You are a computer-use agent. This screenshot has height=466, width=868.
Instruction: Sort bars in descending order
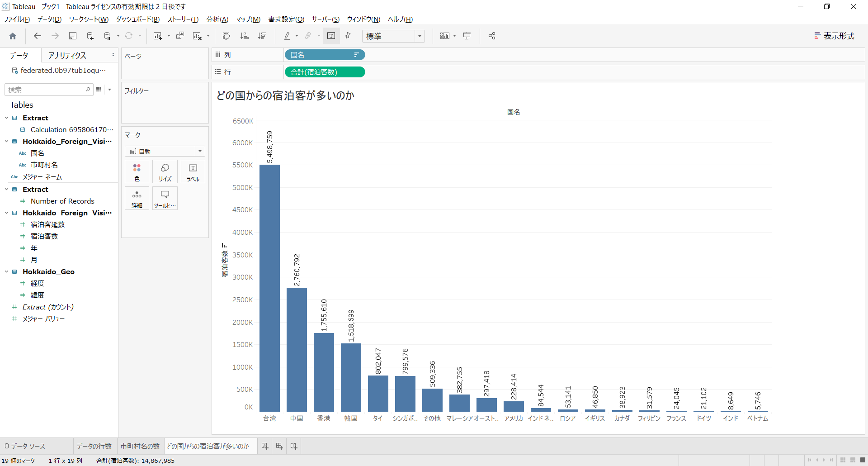click(262, 36)
